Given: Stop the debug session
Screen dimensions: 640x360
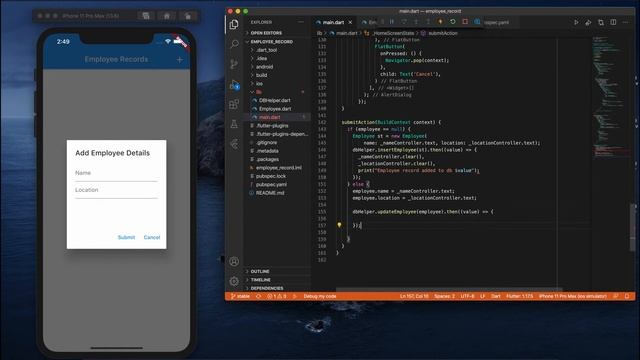Looking at the screenshot, I should pos(465,22).
